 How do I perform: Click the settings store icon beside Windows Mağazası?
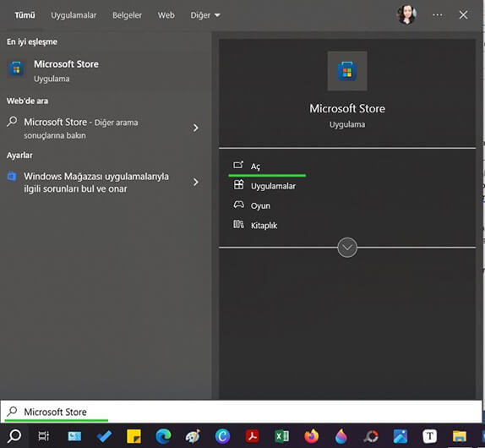12,176
